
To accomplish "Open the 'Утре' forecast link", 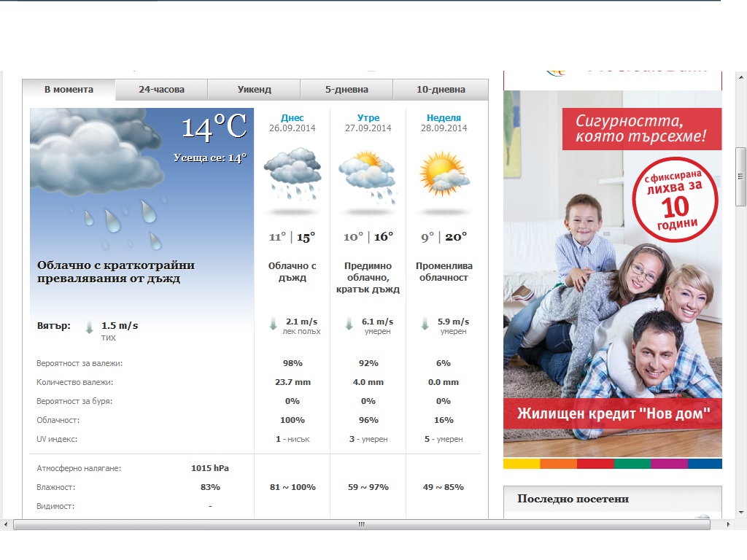I will click(368, 117).
